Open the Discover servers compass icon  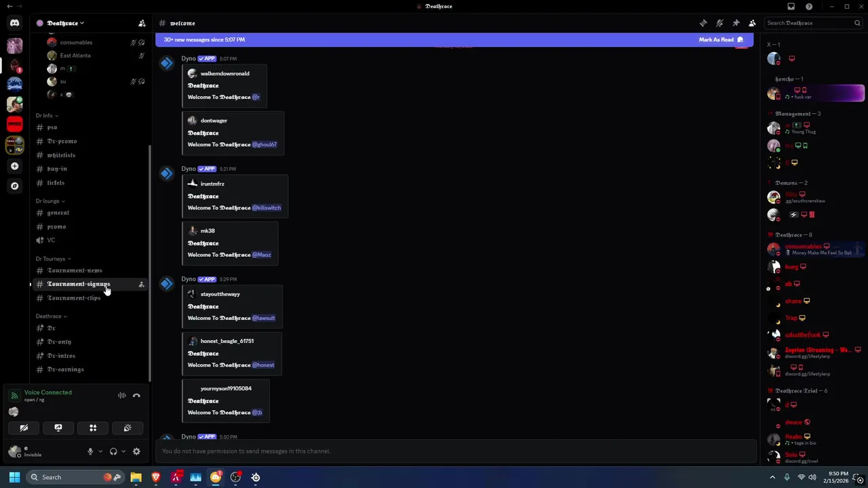14,186
